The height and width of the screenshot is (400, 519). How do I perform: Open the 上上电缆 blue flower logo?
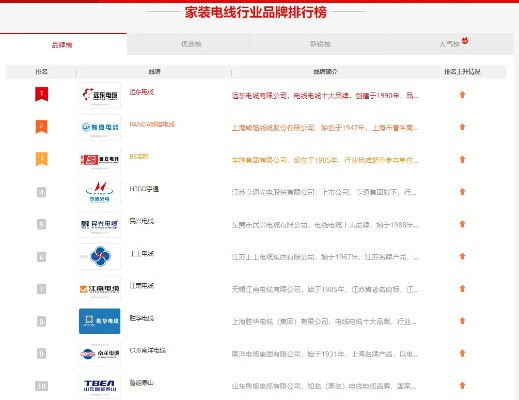100,256
